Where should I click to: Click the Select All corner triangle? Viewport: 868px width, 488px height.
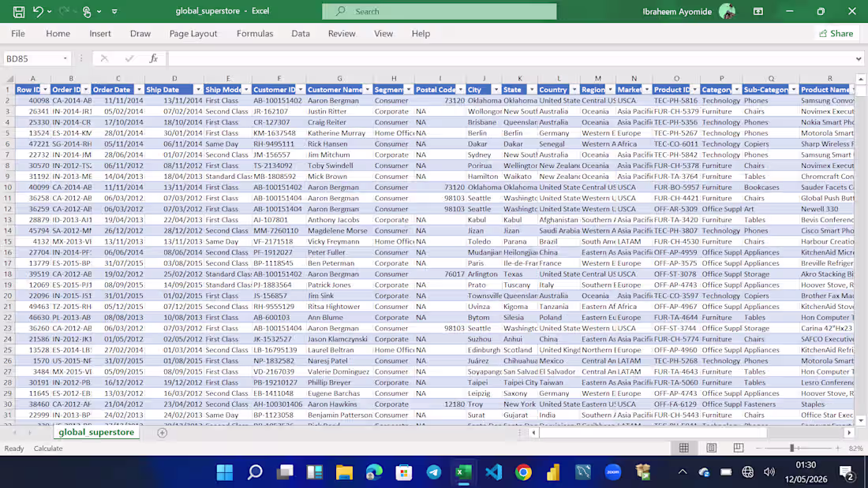9,79
